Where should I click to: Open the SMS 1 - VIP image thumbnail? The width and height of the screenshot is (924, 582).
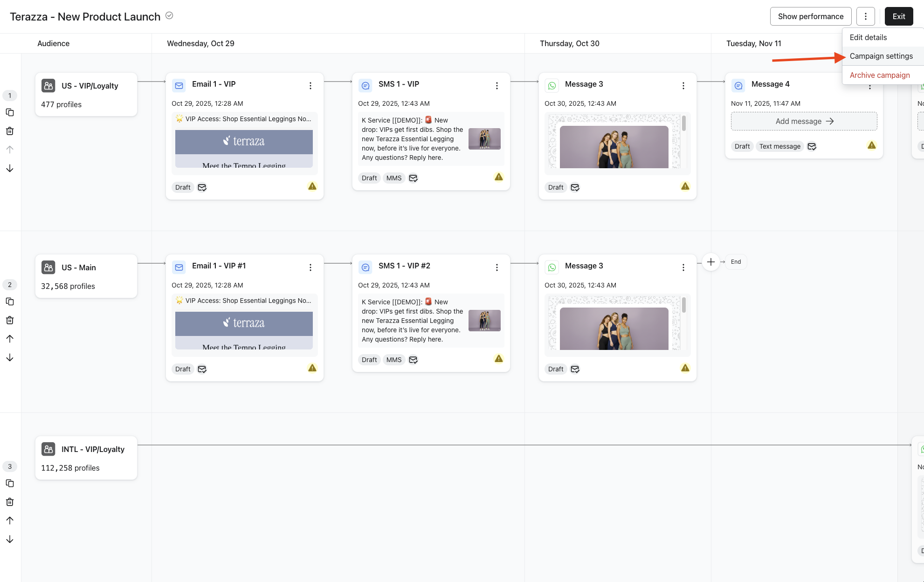click(484, 139)
